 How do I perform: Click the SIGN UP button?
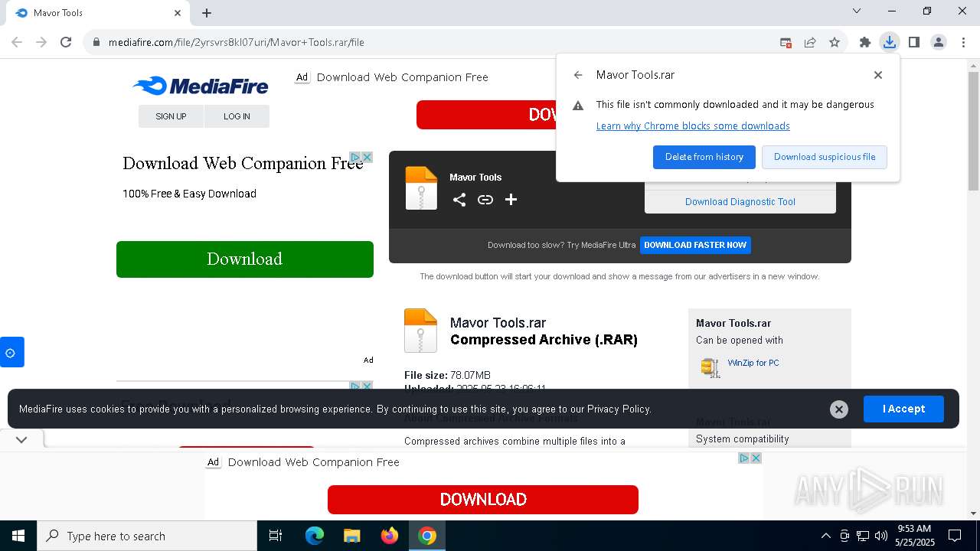(x=171, y=116)
